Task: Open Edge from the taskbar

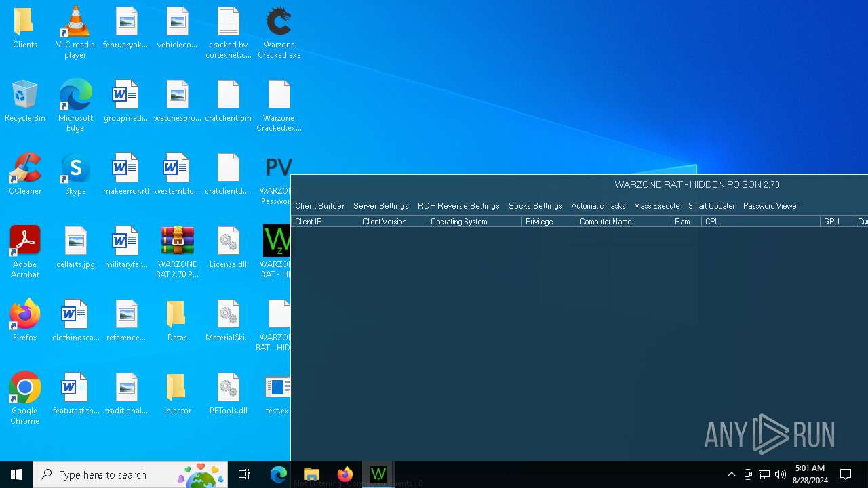Action: point(278,474)
